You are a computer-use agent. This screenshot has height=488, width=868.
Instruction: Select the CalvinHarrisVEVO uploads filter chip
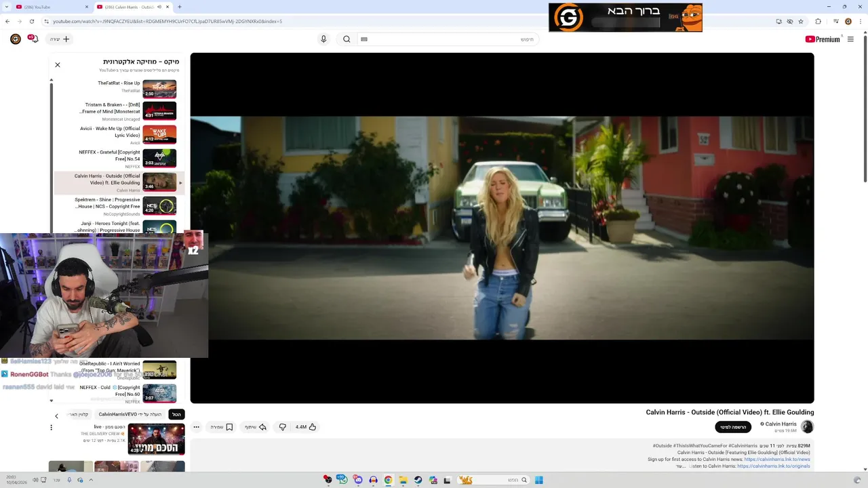pyautogui.click(x=130, y=414)
